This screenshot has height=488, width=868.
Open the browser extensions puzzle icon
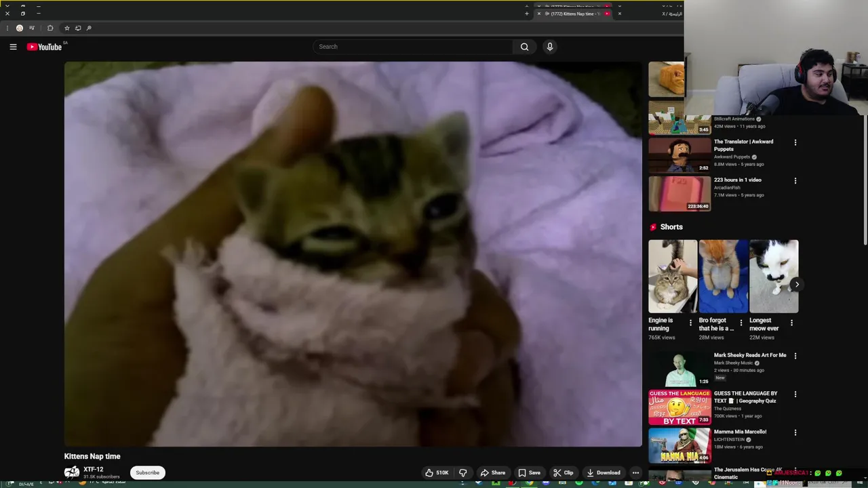(x=50, y=28)
